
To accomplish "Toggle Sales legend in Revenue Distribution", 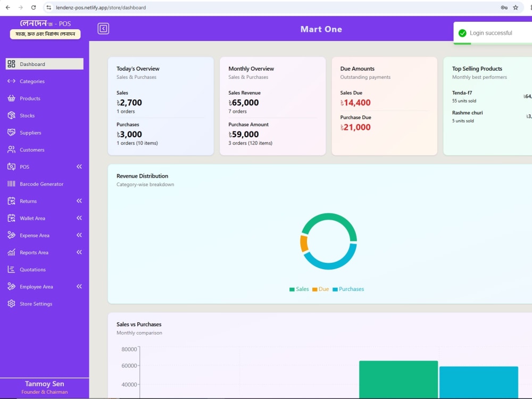I will pos(299,289).
